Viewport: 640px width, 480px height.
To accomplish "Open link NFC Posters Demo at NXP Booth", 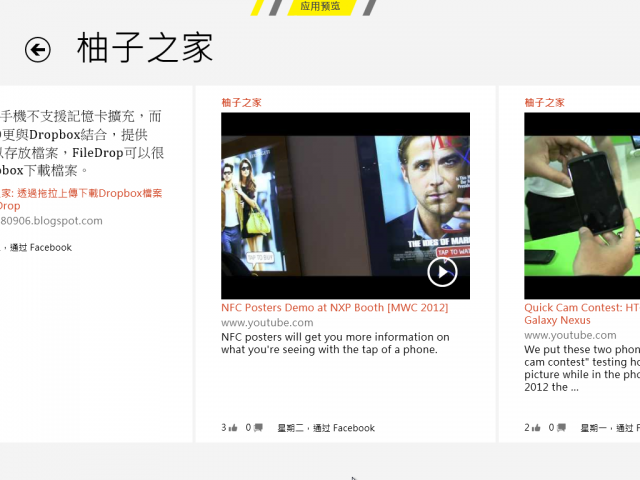I will click(334, 308).
